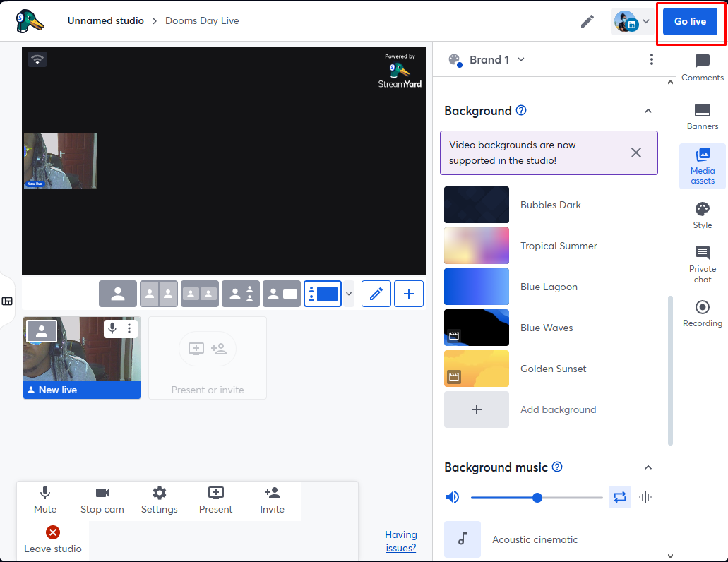Screen dimensions: 728x562
Task: Open the Banners panel
Action: coord(703,117)
